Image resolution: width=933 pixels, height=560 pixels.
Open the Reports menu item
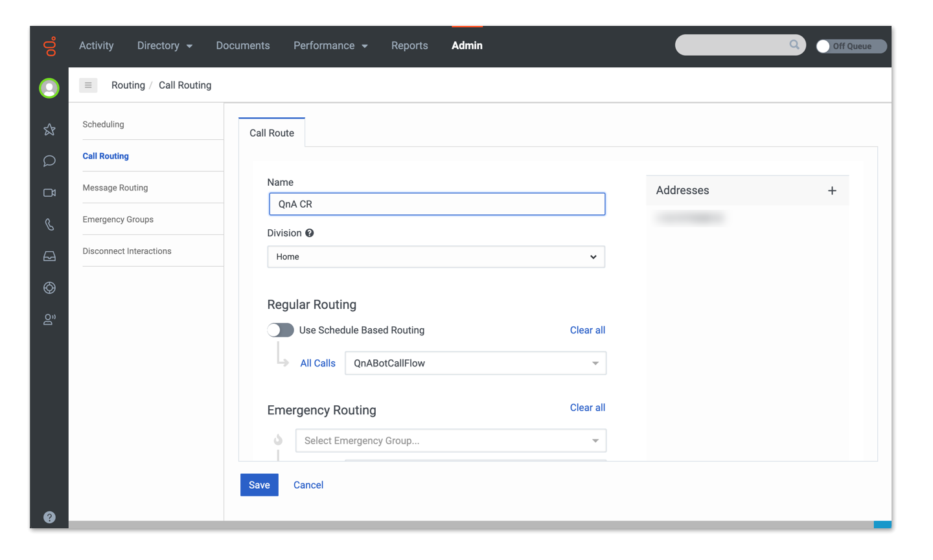[x=409, y=46]
